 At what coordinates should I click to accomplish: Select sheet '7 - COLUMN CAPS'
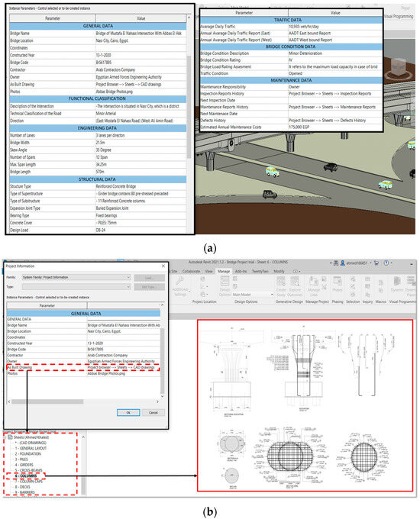pyautogui.click(x=29, y=482)
